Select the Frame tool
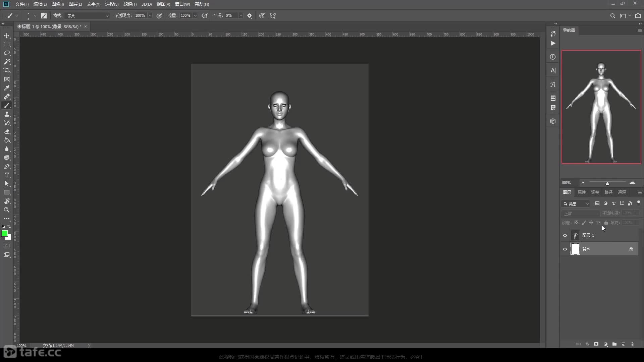644x362 pixels. (7, 79)
